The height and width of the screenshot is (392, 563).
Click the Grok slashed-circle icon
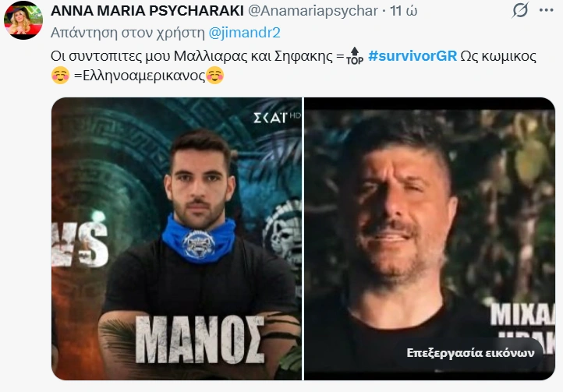pos(520,9)
